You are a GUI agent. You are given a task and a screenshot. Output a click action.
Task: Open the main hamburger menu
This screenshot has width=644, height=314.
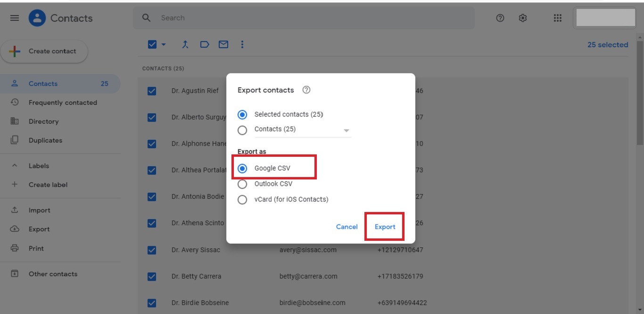click(x=15, y=18)
